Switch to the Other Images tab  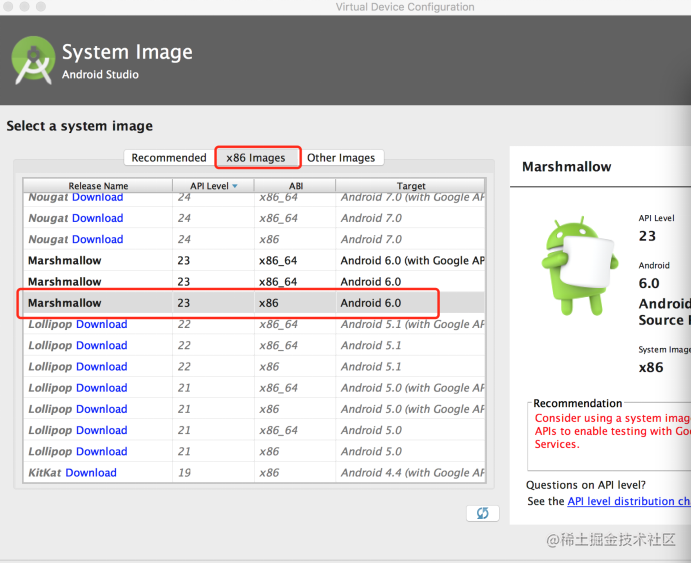point(341,158)
